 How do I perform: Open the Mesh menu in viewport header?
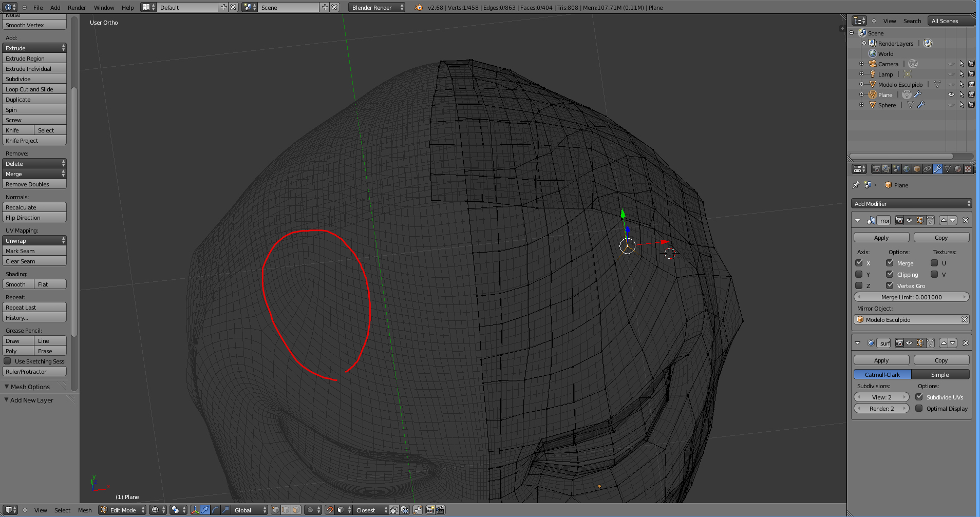(x=85, y=510)
